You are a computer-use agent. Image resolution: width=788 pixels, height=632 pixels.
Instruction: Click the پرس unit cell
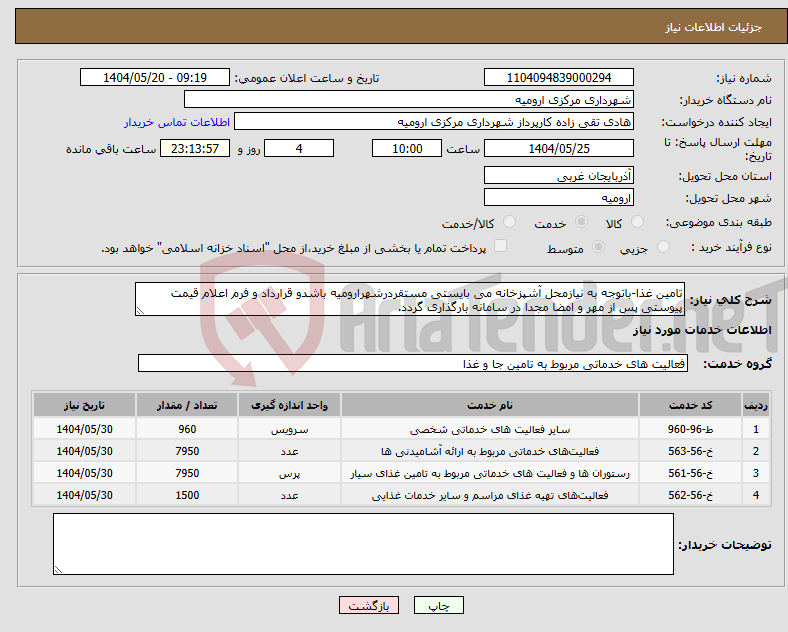pos(289,473)
